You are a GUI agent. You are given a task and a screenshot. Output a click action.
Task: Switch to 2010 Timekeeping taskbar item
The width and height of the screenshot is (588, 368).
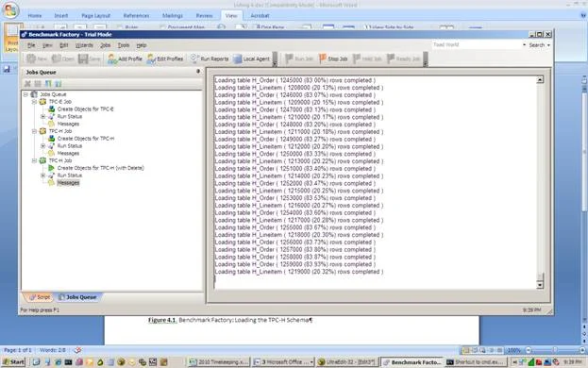point(219,362)
